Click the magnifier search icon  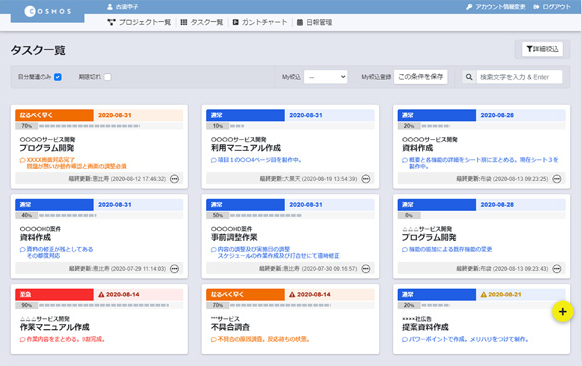click(x=469, y=77)
